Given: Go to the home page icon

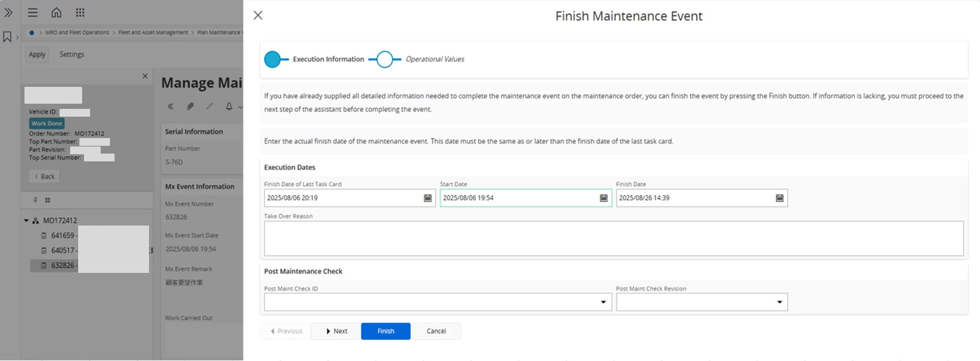Looking at the screenshot, I should coord(56,13).
